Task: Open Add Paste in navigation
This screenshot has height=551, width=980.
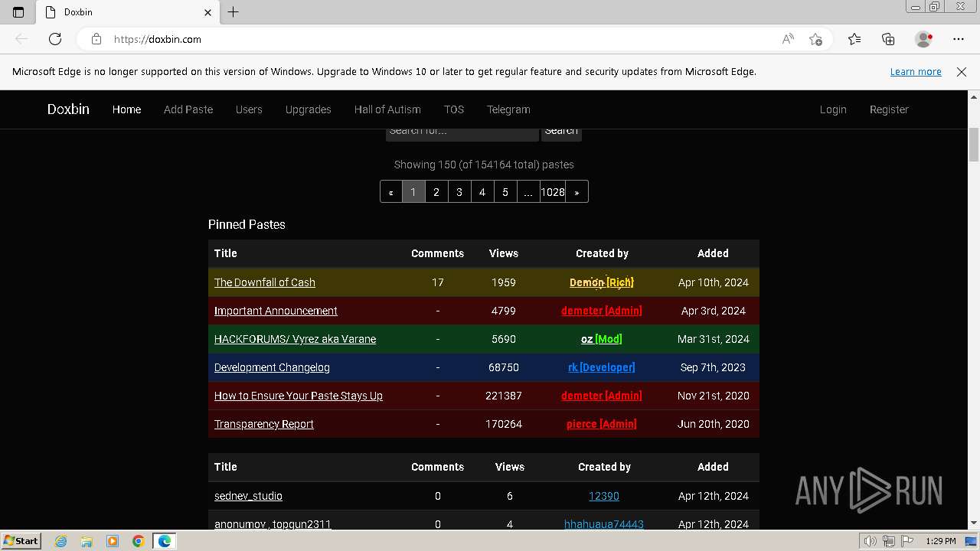Action: click(188, 109)
